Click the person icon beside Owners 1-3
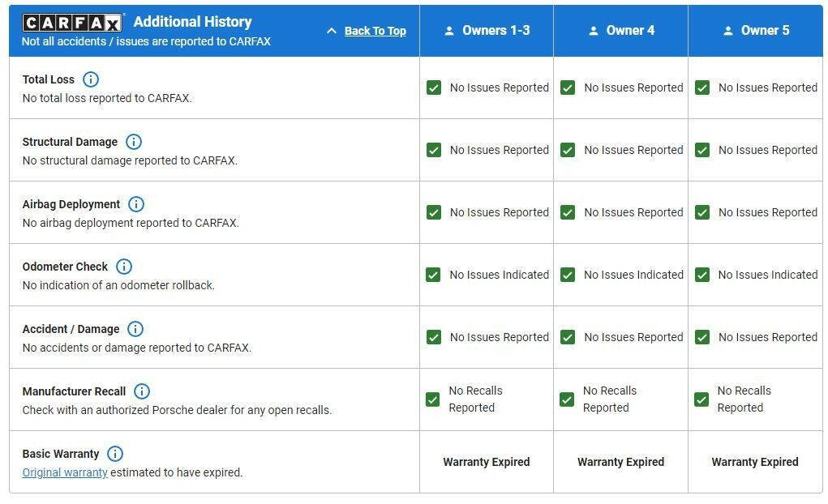Screen dimensions: 828x504 [x=449, y=31]
